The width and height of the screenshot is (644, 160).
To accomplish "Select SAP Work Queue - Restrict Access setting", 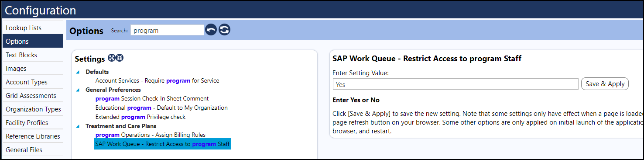I will (162, 144).
